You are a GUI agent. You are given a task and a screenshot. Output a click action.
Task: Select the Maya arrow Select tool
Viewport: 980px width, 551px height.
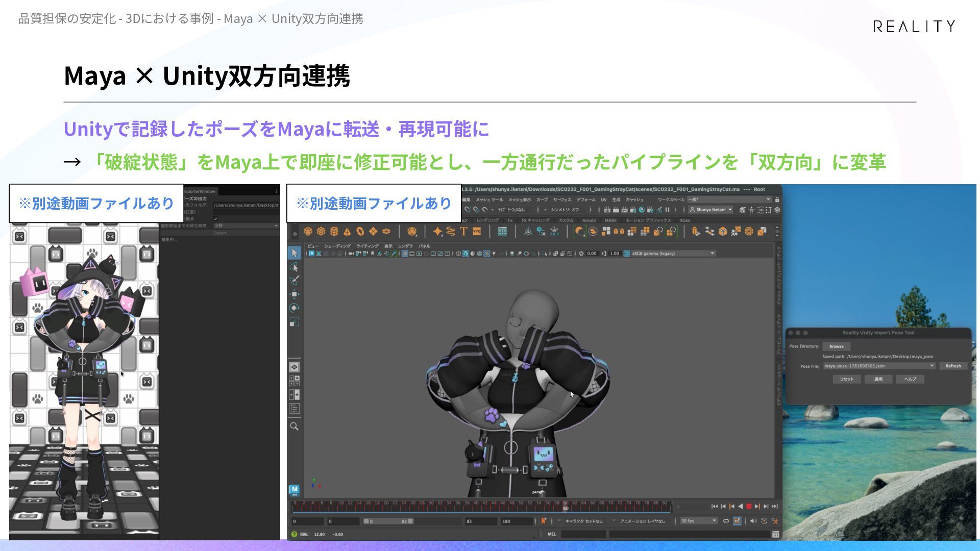point(295,253)
